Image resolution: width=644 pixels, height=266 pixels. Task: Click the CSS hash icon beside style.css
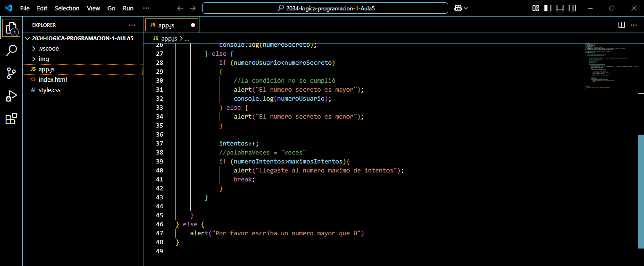[33, 90]
